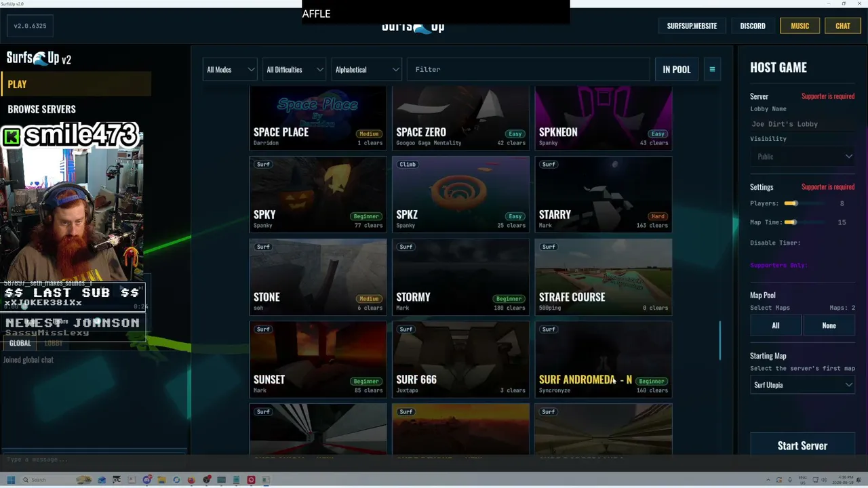Toggle the IN POOL filter
The width and height of the screenshot is (868, 488).
[x=677, y=69]
